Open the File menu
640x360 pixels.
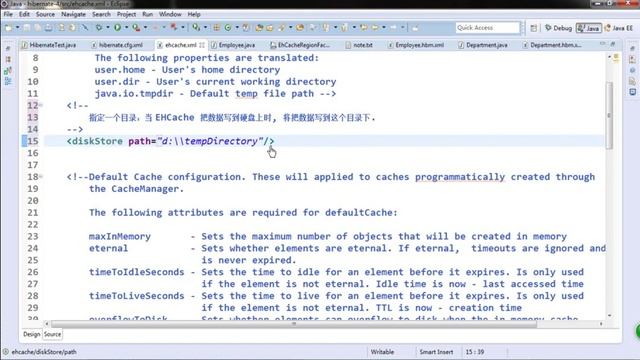point(8,14)
